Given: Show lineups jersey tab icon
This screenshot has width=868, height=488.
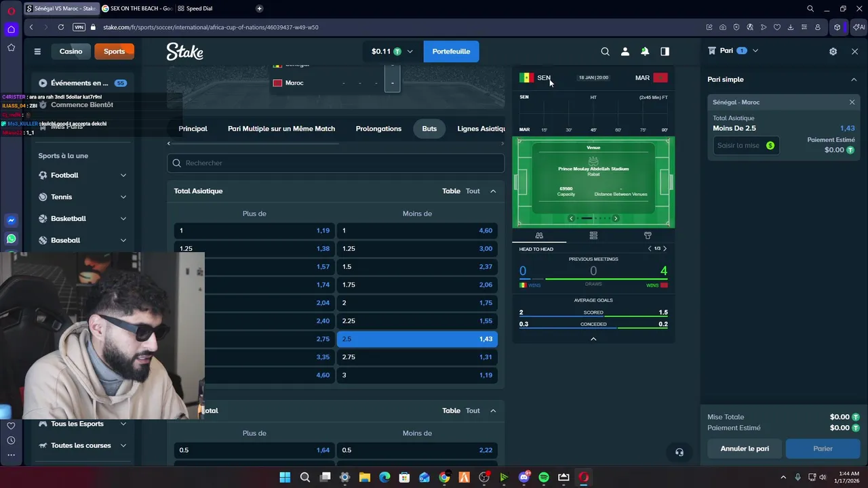Looking at the screenshot, I should [x=648, y=235].
